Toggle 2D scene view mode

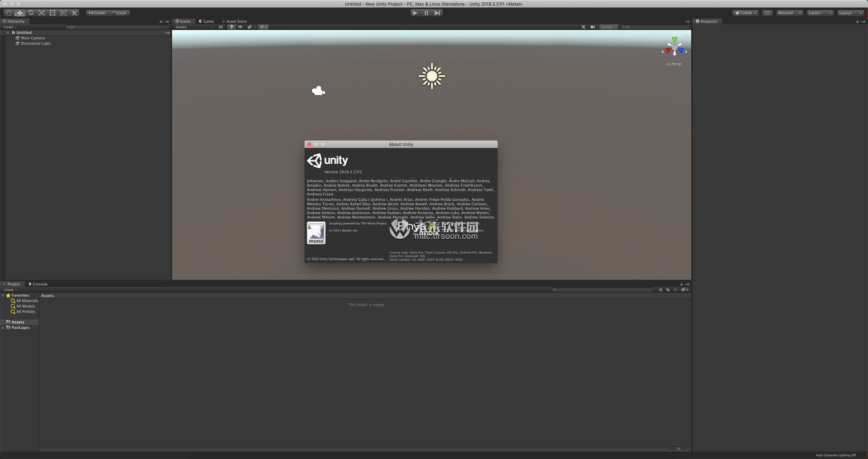coord(221,27)
